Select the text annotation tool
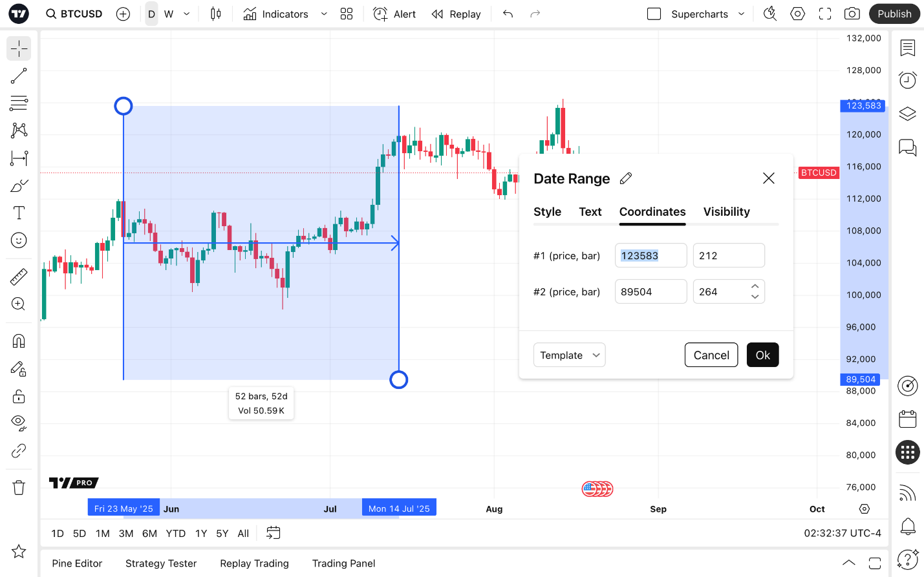Screen dimensions: 924x577 tap(19, 213)
